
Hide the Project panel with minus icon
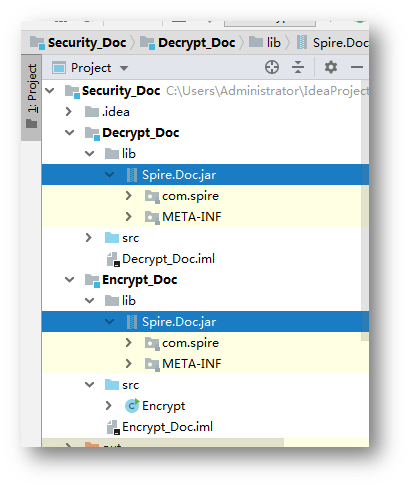(x=356, y=67)
